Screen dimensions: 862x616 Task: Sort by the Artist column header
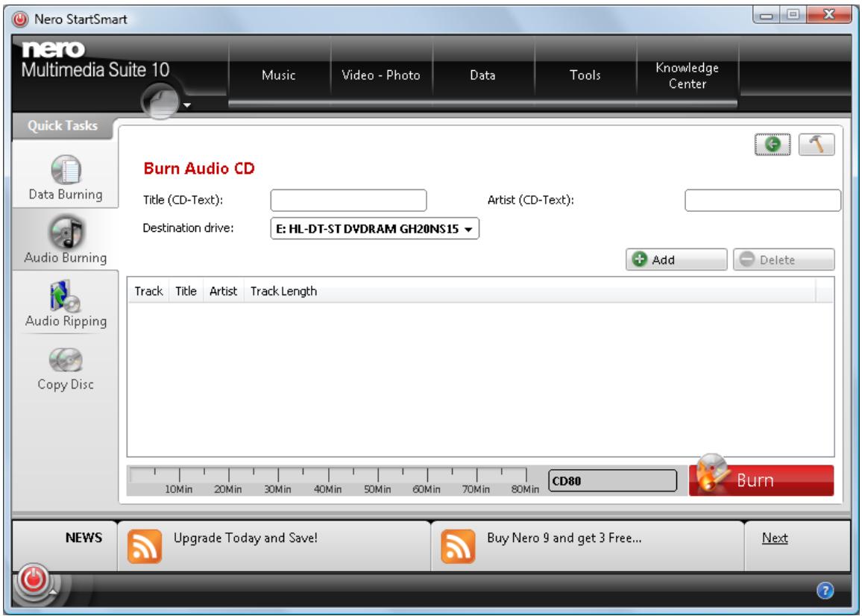click(x=223, y=291)
